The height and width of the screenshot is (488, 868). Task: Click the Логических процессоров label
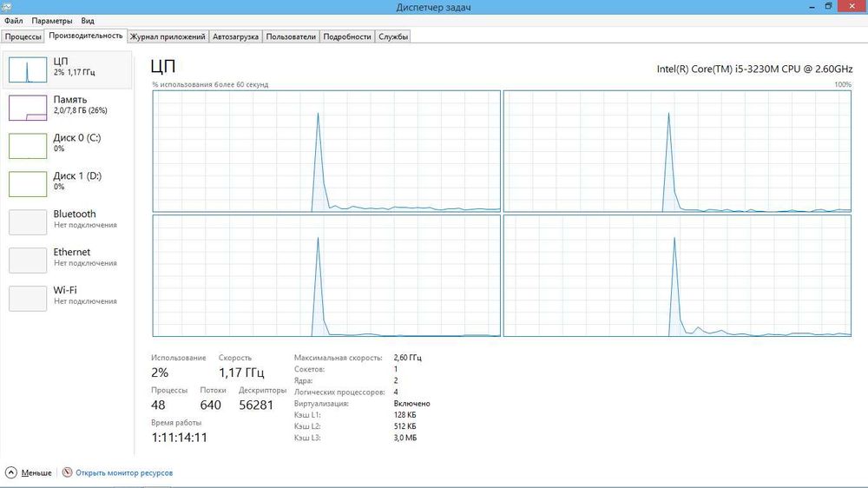[x=339, y=392]
